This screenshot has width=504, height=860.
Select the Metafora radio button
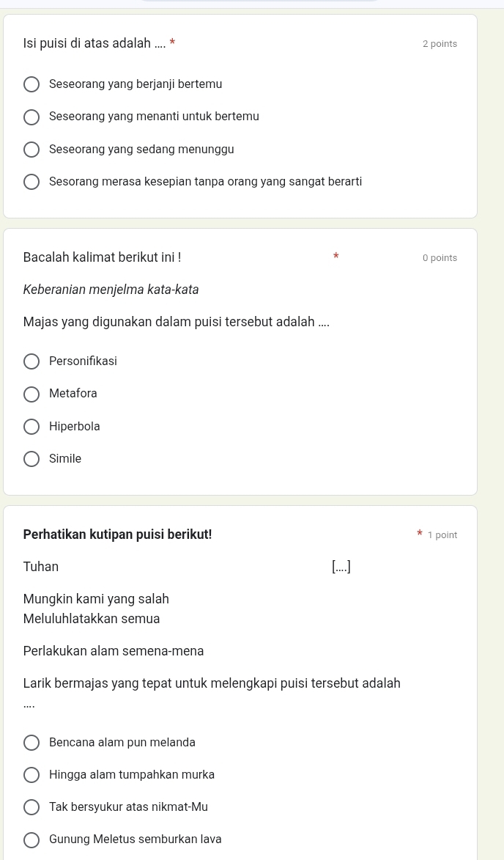(31, 394)
